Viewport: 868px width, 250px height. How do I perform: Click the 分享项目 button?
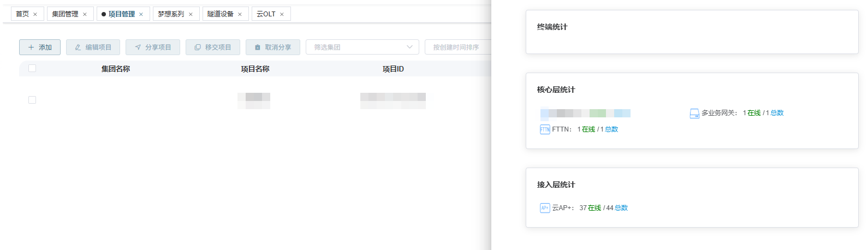tap(153, 47)
